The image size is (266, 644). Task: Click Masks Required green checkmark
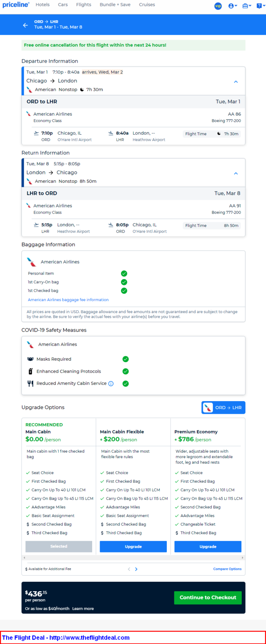coord(125,359)
